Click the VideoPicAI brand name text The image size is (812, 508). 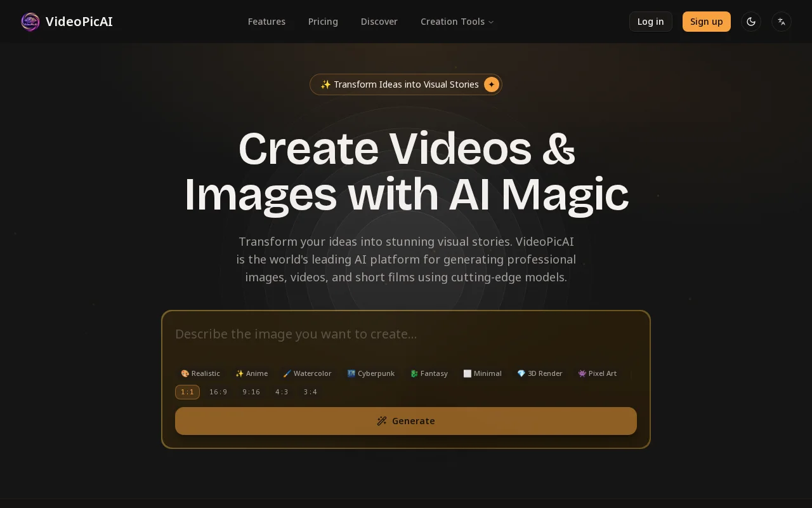point(79,22)
